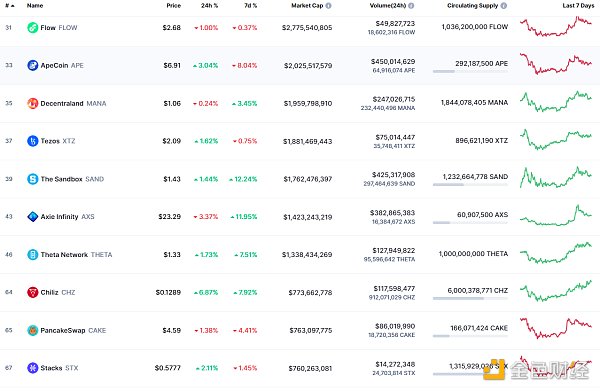The width and height of the screenshot is (600, 391).
Task: Click the Tezos XTZ logo icon
Action: pos(33,141)
